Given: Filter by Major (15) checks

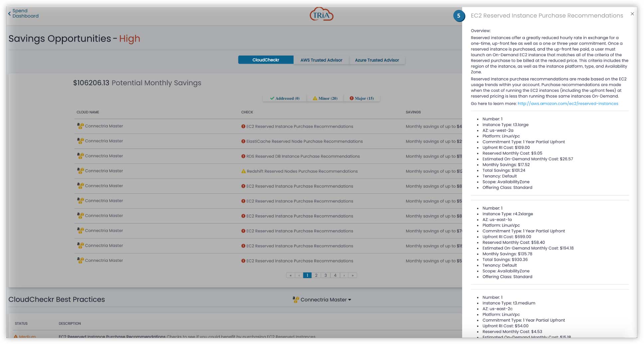Looking at the screenshot, I should pyautogui.click(x=361, y=98).
